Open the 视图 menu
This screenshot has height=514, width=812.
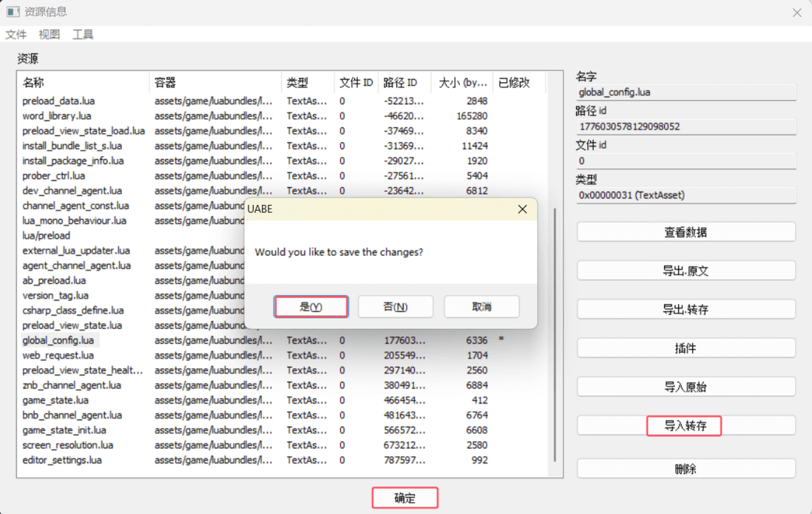[x=50, y=35]
